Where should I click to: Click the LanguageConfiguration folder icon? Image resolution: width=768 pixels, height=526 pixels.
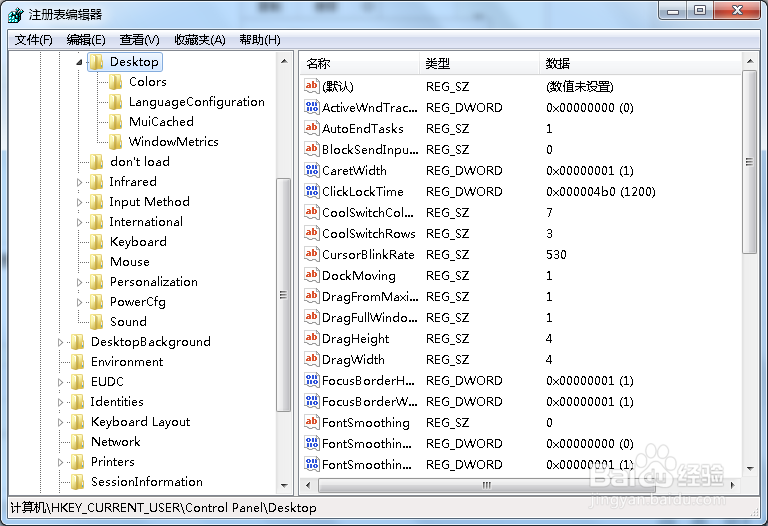pyautogui.click(x=116, y=102)
